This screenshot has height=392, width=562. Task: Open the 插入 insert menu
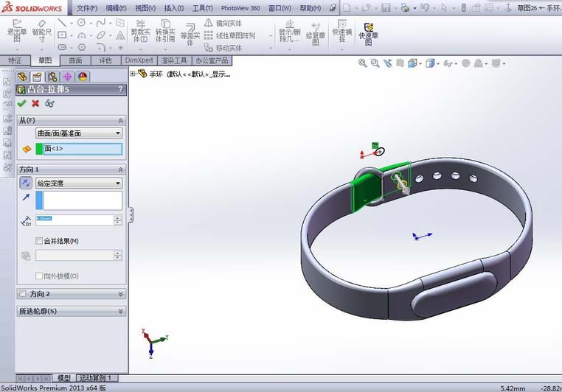(174, 7)
